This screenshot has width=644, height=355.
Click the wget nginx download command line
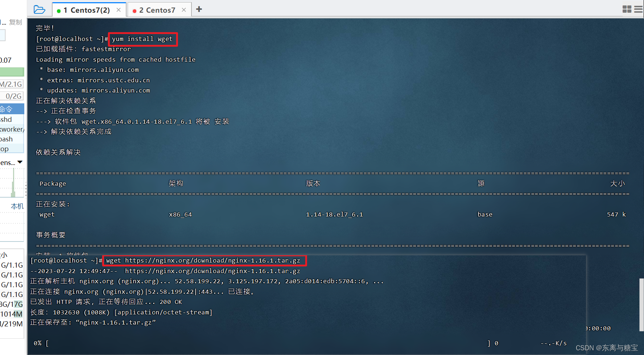203,260
